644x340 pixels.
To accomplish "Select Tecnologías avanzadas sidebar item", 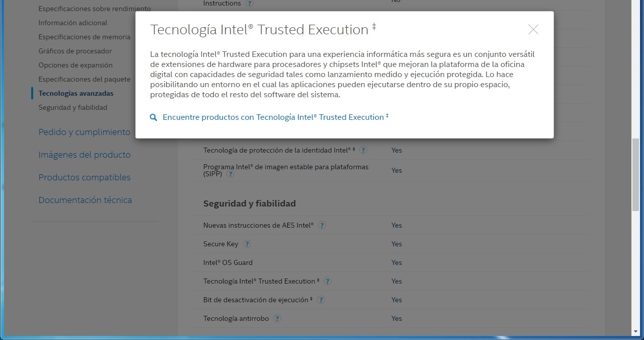I will pyautogui.click(x=76, y=93).
